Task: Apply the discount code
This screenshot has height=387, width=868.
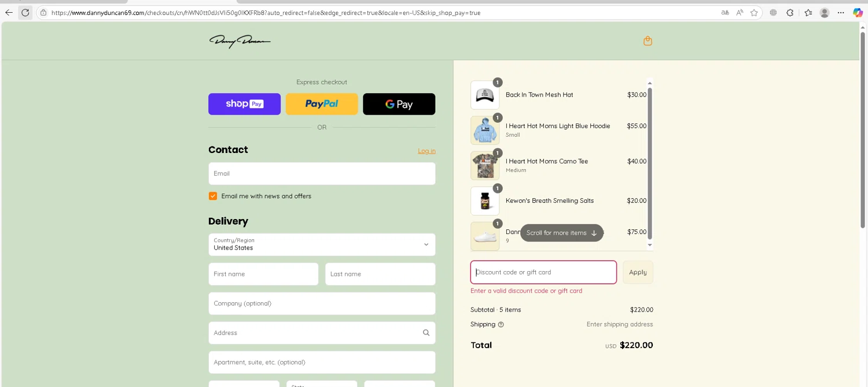Action: pyautogui.click(x=638, y=272)
